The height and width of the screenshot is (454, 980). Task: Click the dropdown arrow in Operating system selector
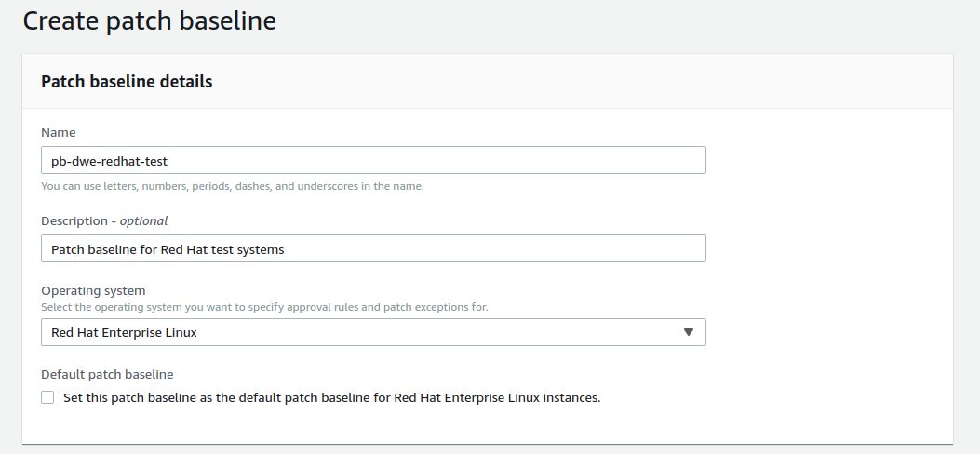point(688,332)
